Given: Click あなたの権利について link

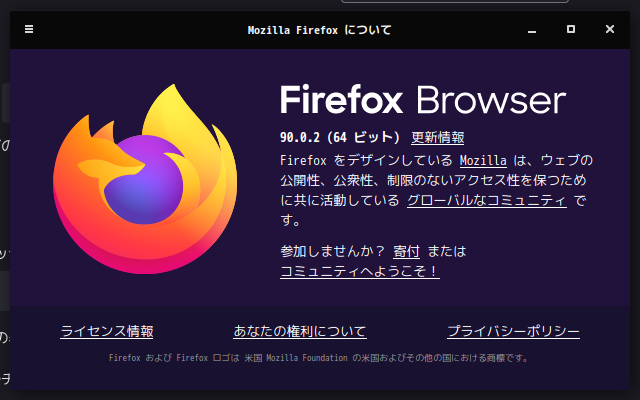Looking at the screenshot, I should [x=300, y=331].
